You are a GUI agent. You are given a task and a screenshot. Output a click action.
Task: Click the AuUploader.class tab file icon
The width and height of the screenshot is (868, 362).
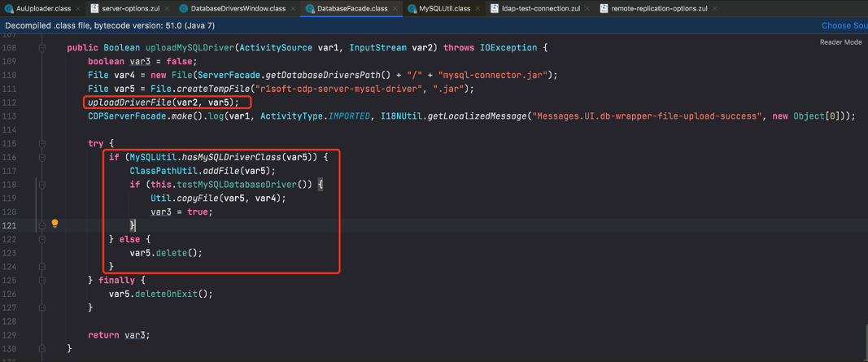tap(9, 9)
